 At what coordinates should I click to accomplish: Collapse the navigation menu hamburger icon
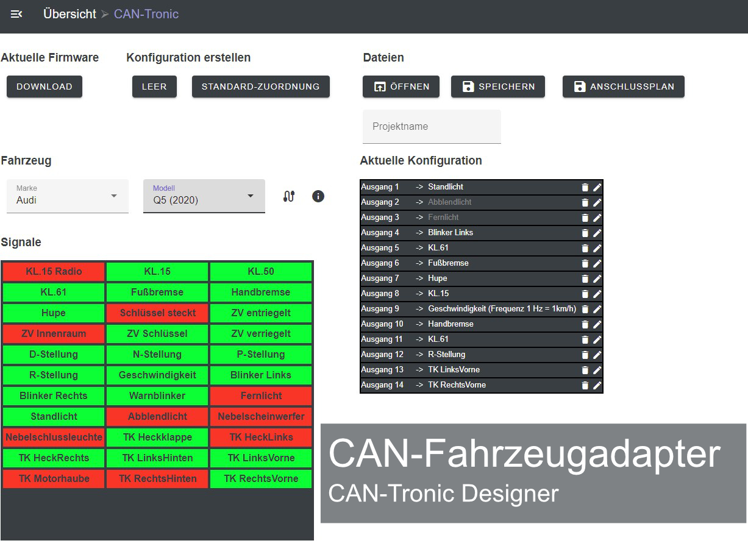coord(16,14)
